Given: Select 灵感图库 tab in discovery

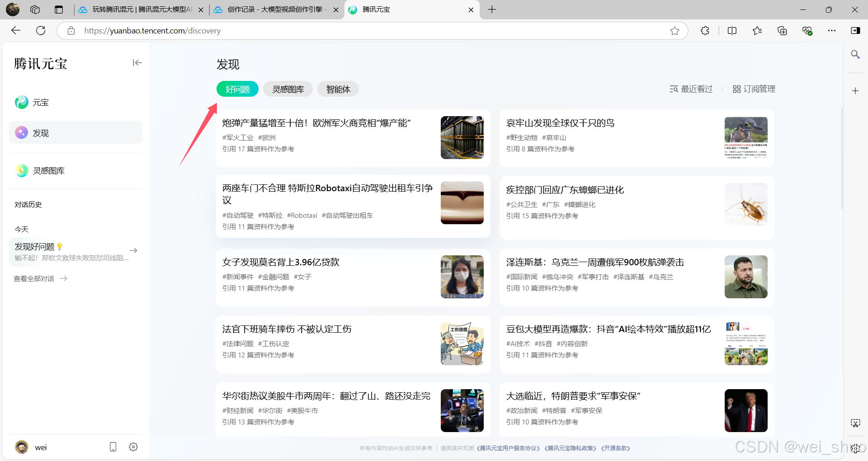Looking at the screenshot, I should (x=288, y=89).
